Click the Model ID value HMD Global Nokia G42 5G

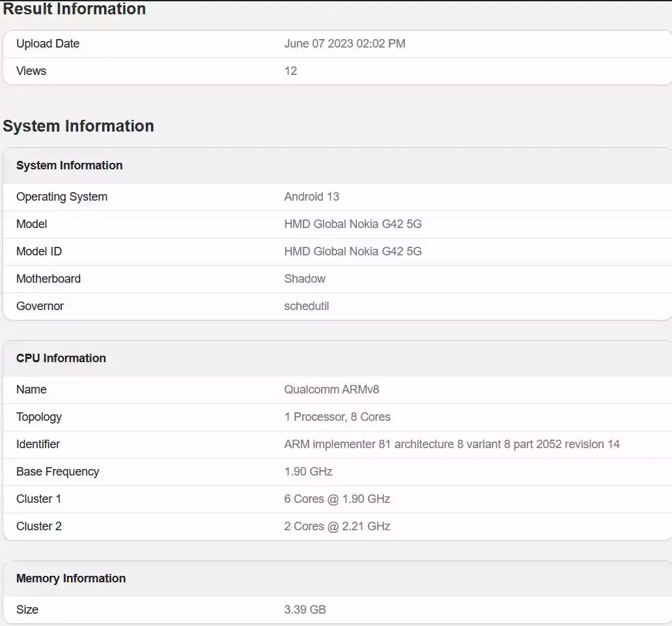[353, 251]
